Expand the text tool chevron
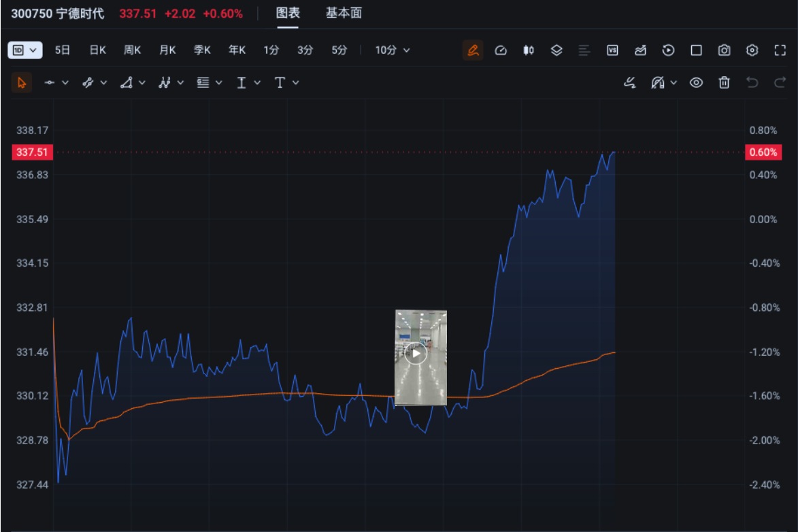798x532 pixels. [295, 82]
